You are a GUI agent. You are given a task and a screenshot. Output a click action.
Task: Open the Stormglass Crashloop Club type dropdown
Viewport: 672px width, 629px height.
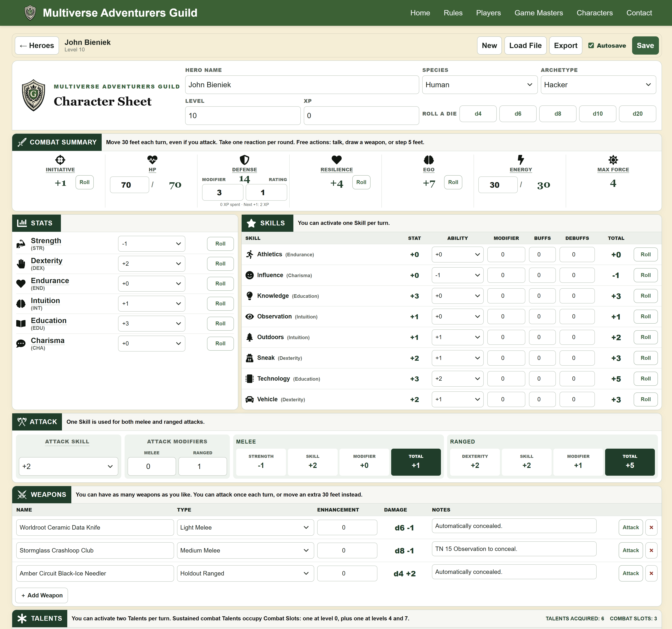click(x=245, y=551)
